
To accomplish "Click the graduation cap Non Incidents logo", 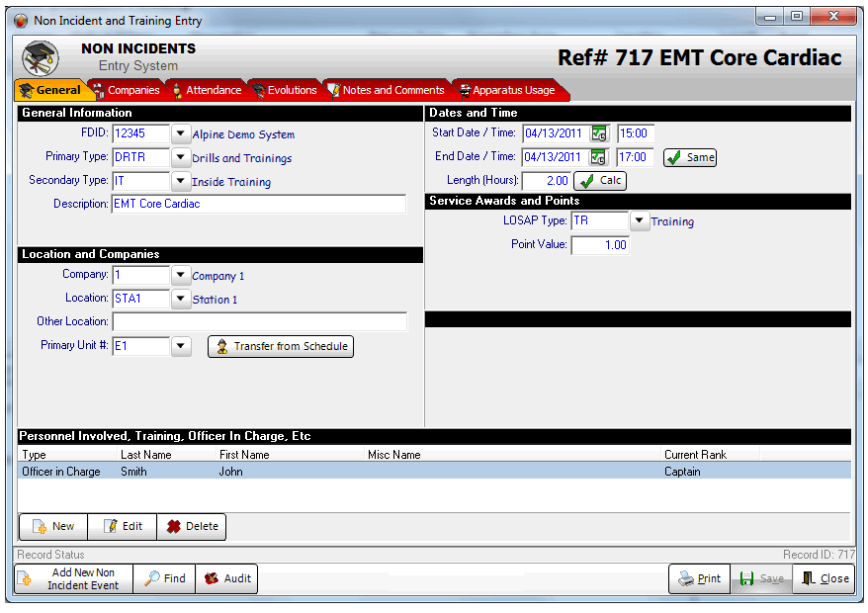I will tap(41, 55).
